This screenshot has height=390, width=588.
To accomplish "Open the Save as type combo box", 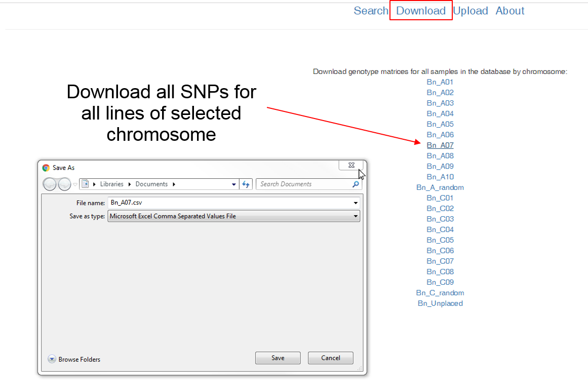I will tap(233, 216).
